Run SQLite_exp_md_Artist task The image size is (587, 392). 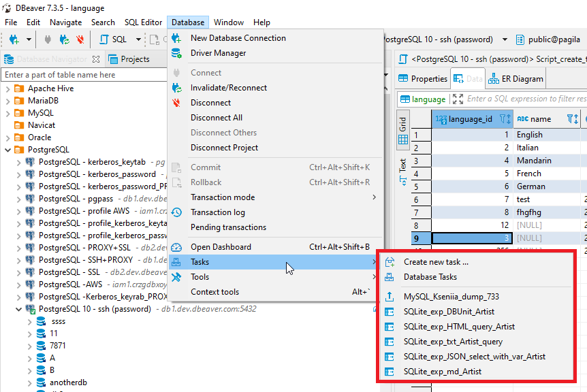477,372
